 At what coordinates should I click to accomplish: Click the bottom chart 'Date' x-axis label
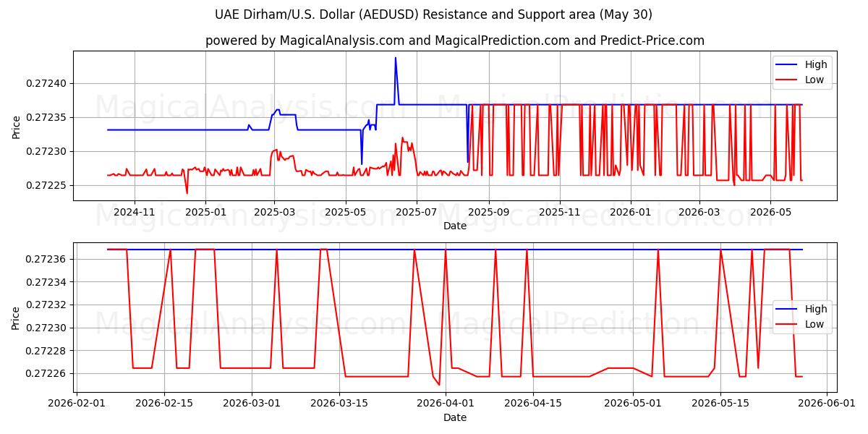click(455, 417)
